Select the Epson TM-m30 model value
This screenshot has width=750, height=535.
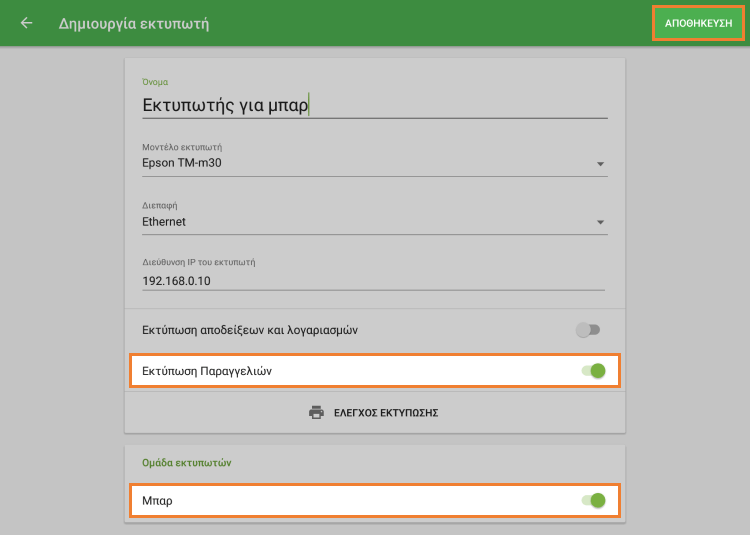coord(180,163)
